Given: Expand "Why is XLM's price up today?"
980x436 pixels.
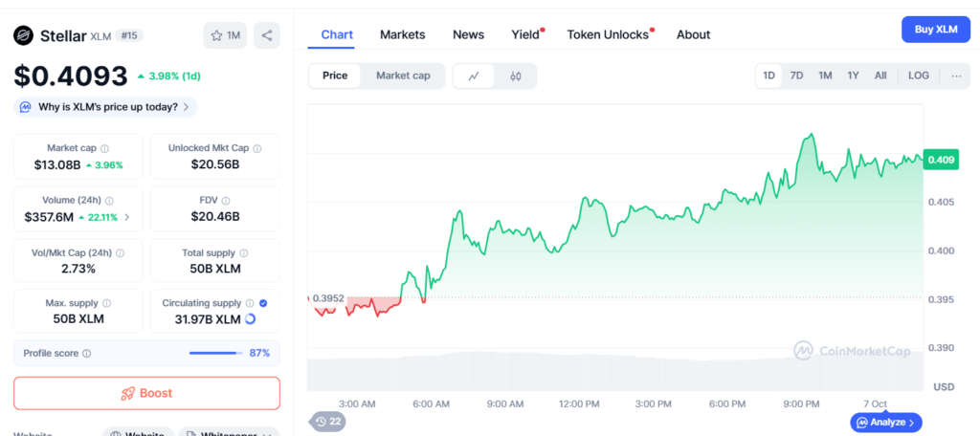Looking at the screenshot, I should click(x=106, y=107).
